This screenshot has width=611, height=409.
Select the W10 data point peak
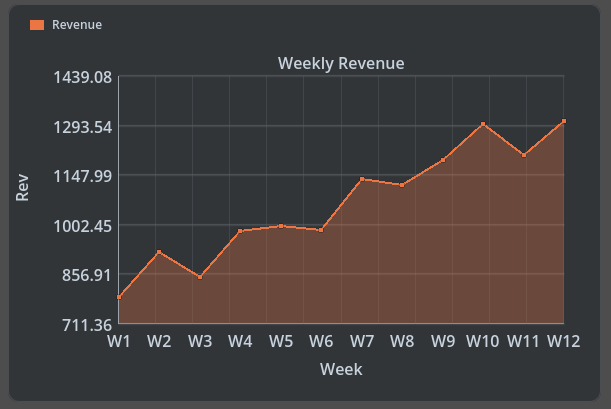483,124
